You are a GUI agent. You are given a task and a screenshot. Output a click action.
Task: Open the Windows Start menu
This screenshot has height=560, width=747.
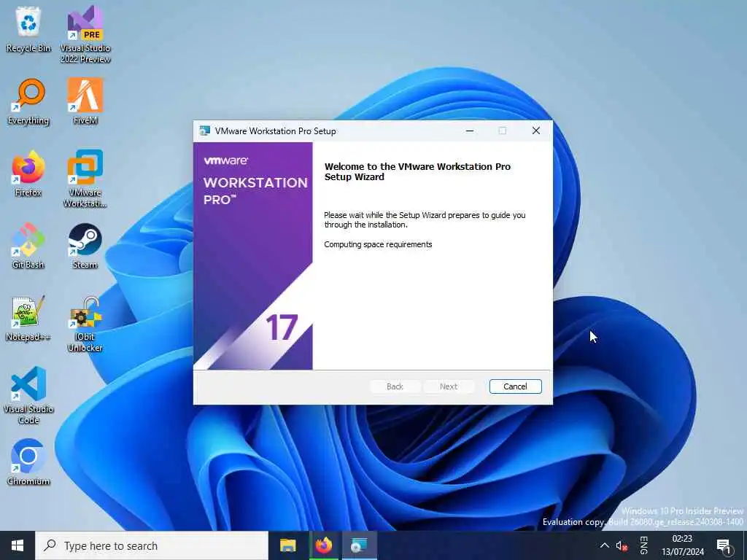[18, 545]
